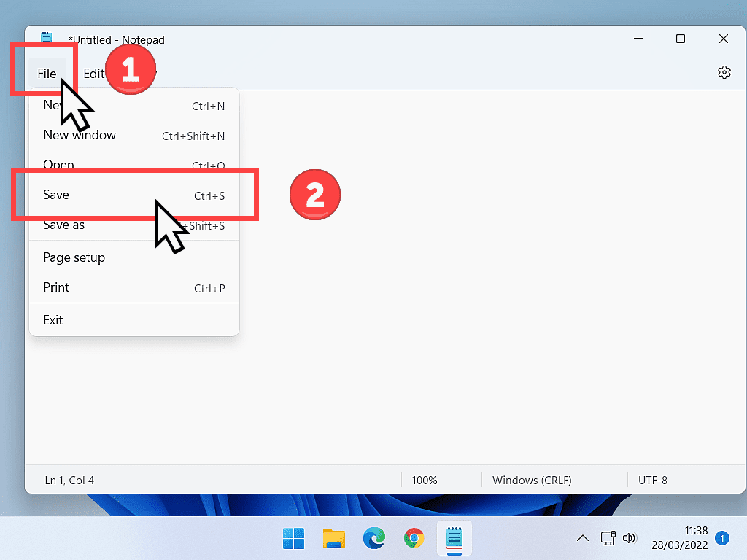Image resolution: width=747 pixels, height=560 pixels.
Task: Open Notepad settings gear icon
Action: point(724,72)
